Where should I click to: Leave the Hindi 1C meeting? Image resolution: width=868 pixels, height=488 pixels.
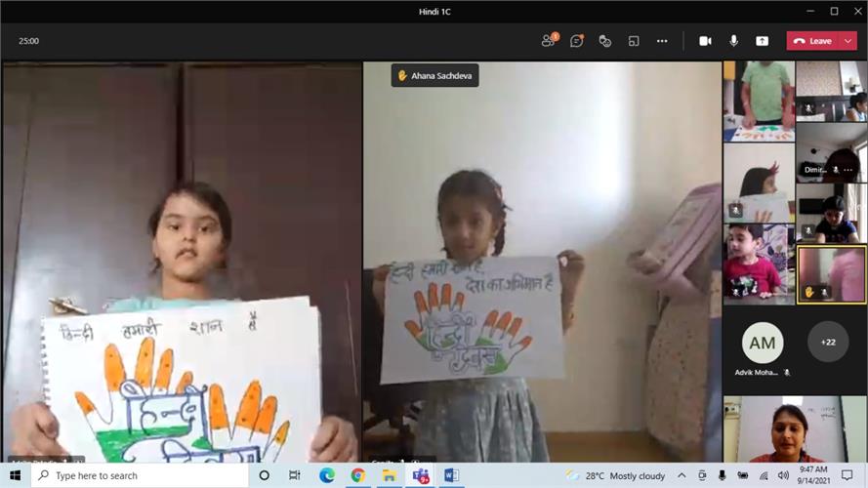813,41
